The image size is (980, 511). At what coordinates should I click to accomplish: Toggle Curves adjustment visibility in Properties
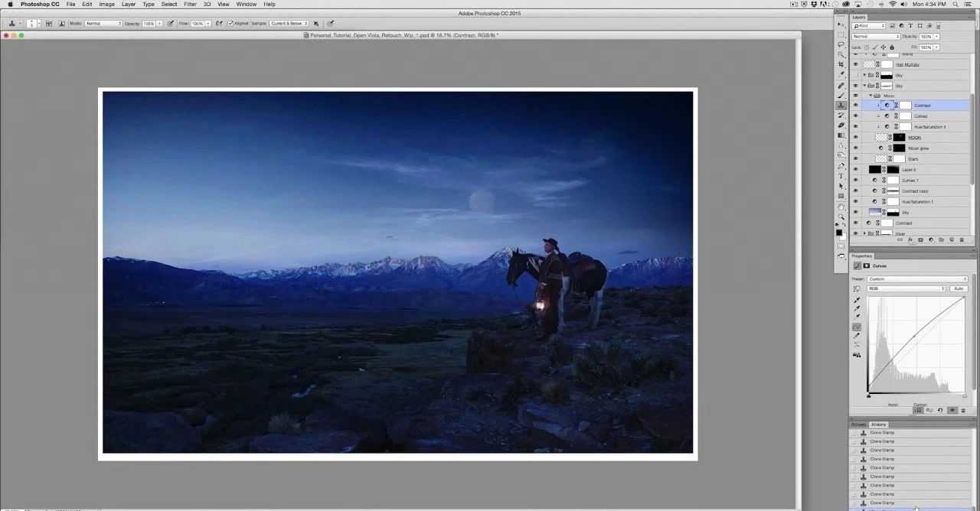tap(952, 410)
